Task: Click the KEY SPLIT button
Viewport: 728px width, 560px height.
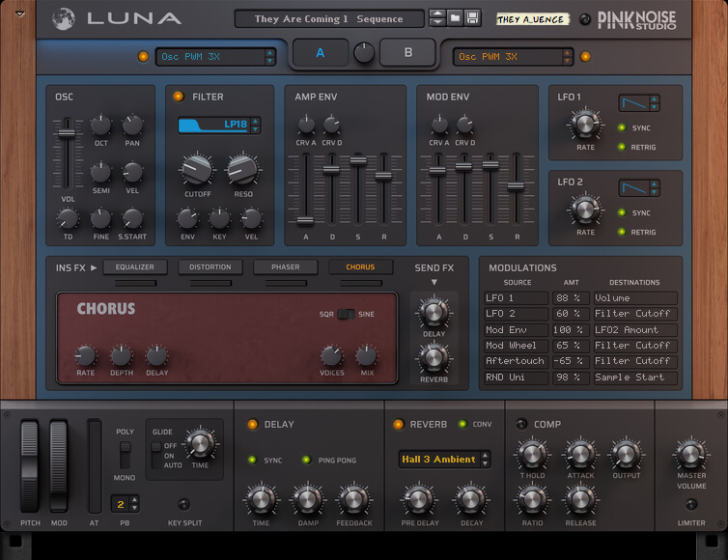Action: click(x=184, y=504)
